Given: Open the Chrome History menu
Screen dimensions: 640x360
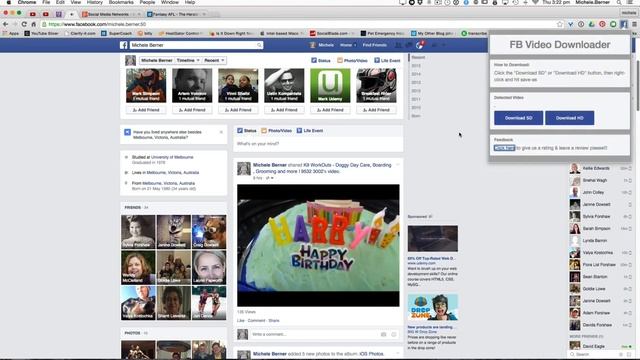Looking at the screenshot, I should [x=94, y=2].
